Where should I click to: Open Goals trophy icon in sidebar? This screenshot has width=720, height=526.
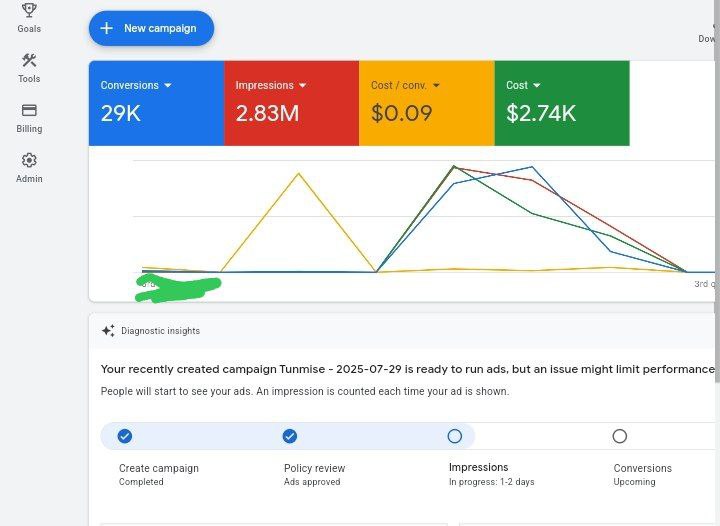[29, 11]
